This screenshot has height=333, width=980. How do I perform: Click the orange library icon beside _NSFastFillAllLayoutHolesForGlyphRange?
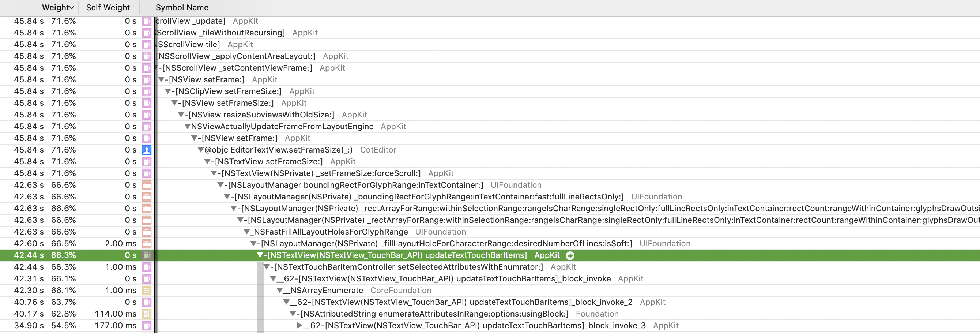147,232
